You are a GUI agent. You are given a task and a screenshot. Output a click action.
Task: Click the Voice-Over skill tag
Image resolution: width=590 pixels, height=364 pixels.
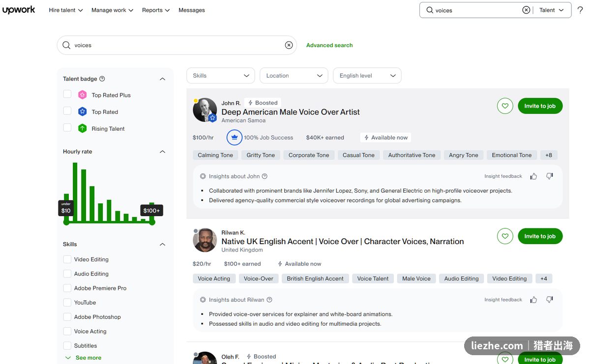coord(259,279)
